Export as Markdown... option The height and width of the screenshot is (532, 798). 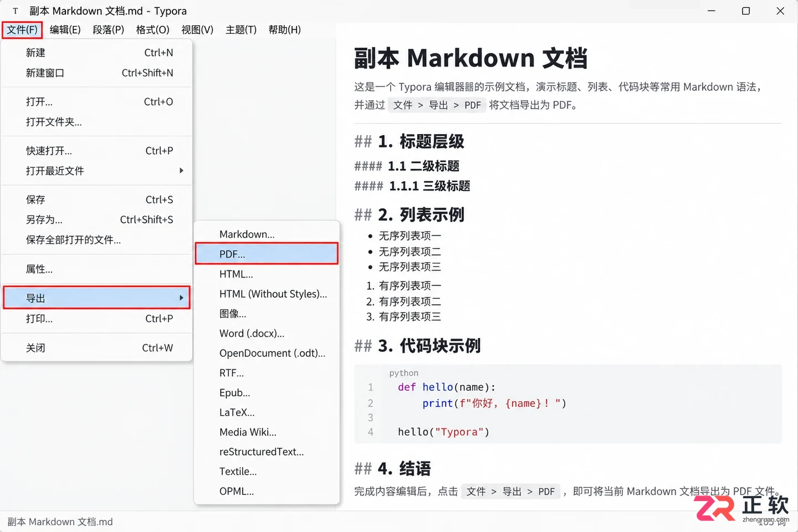coord(267,234)
